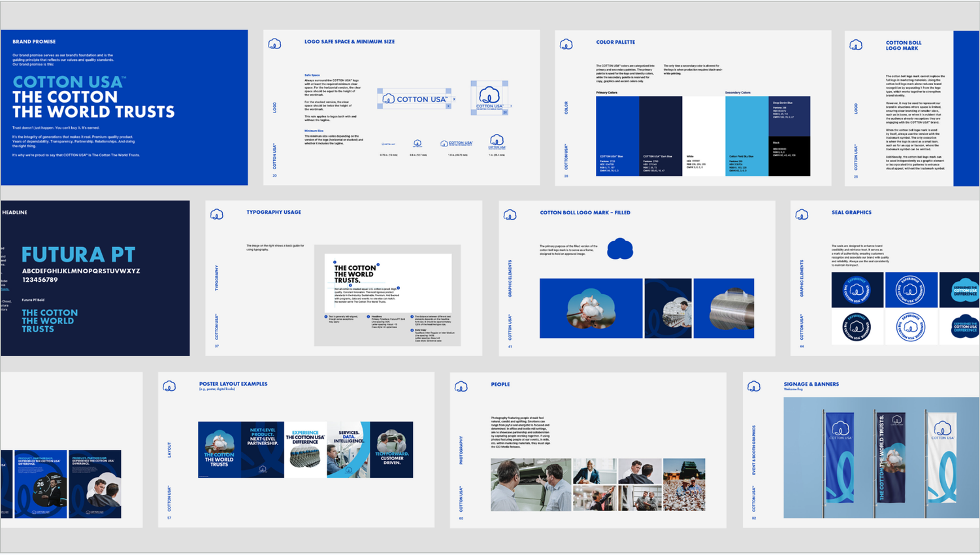Open the navy image of worker in boll frame
This screenshot has height=555, width=980.
[668, 309]
